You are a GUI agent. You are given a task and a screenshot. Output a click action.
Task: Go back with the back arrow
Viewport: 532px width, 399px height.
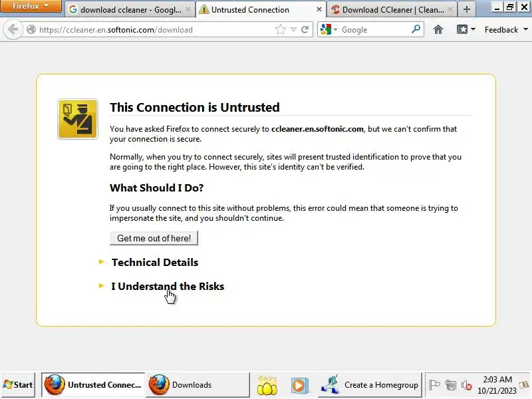coord(13,30)
